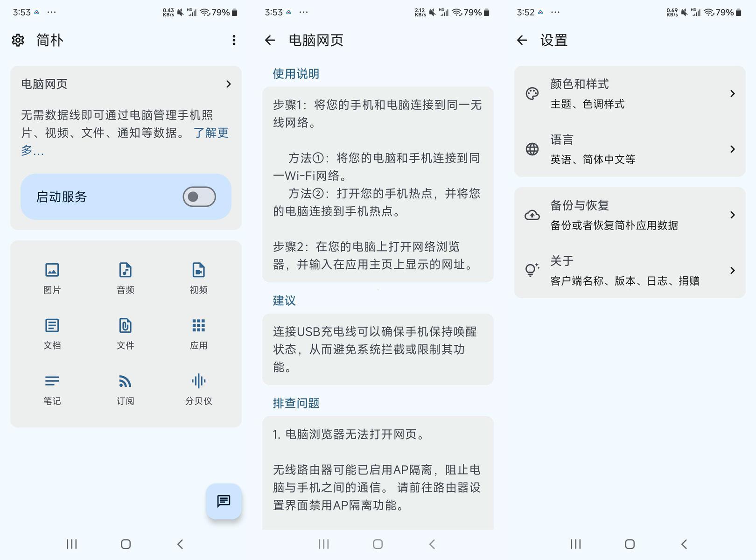Screen dimensions: 756x560
Task: Click text 1. 电脑浏览器无法打开网页。
Action: pyautogui.click(x=350, y=434)
